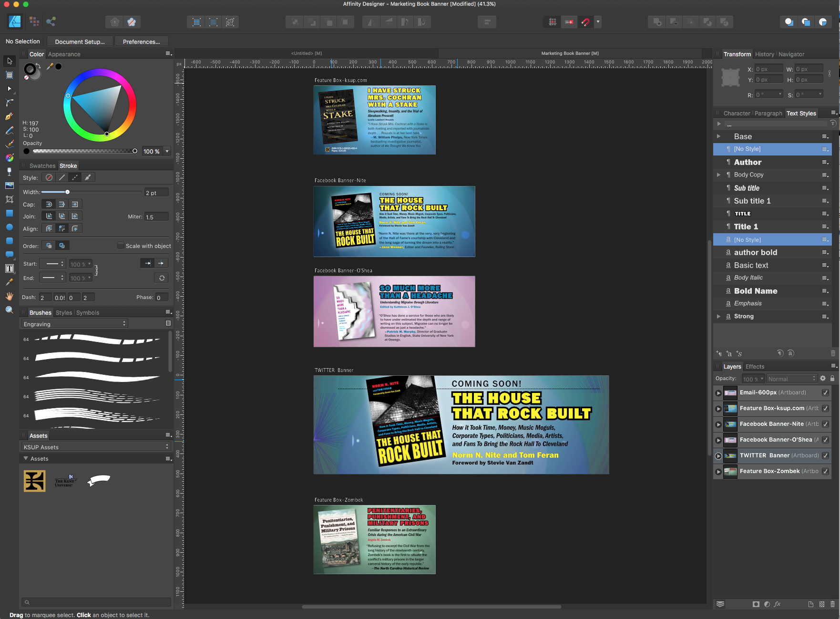Screen dimensions: 840x619
Task: Click the Add Layer icon
Action: [810, 604]
